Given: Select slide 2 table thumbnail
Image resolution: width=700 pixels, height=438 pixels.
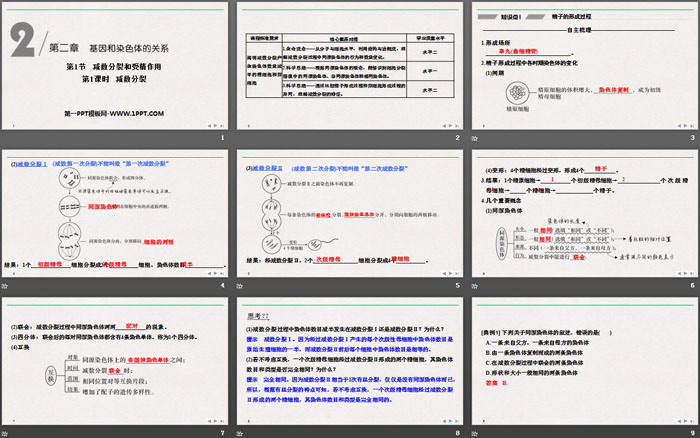Looking at the screenshot, I should (350, 66).
